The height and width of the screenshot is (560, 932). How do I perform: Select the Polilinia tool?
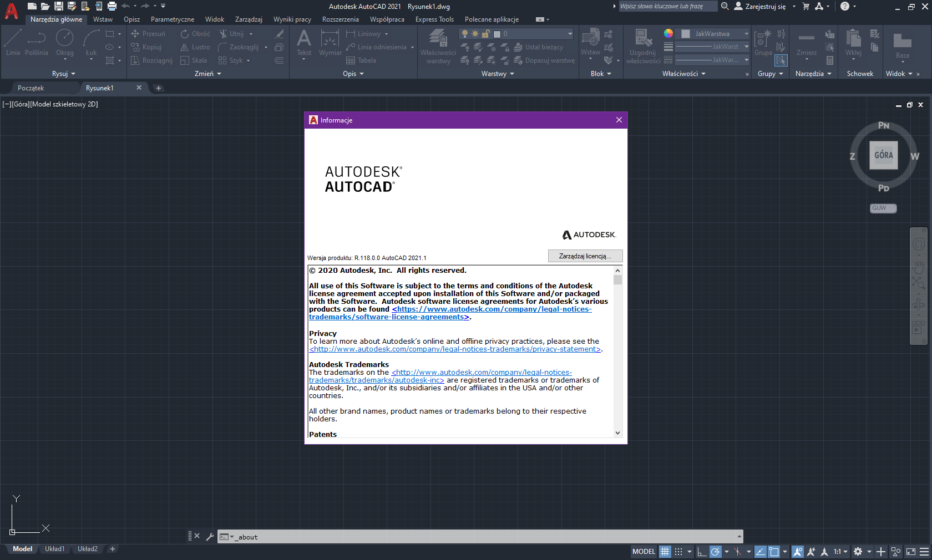[37, 43]
